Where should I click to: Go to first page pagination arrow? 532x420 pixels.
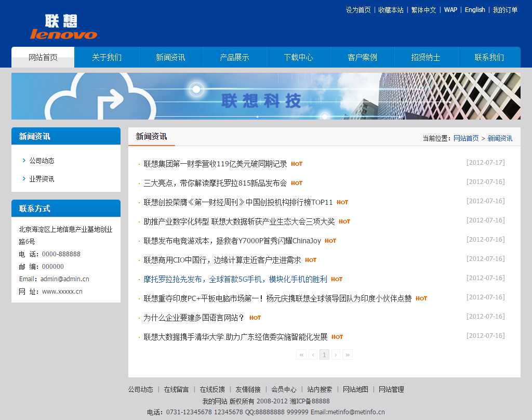click(301, 355)
